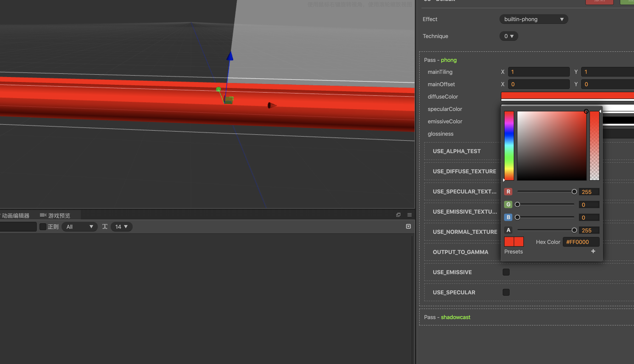Toggle the USE_SPECULAR checkbox
The width and height of the screenshot is (634, 364).
506,292
